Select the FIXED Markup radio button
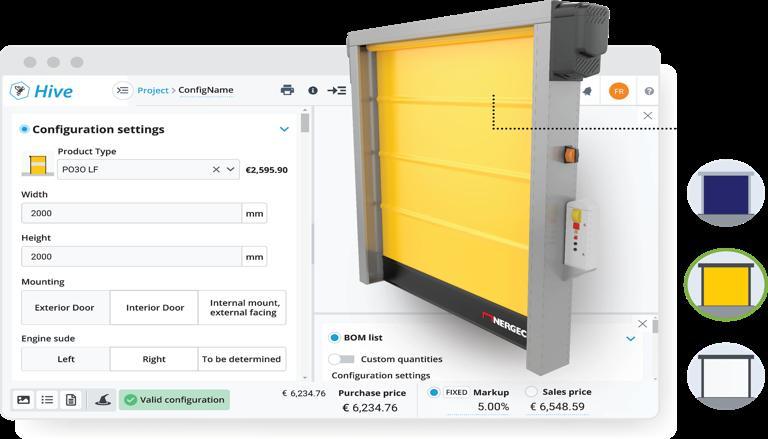 coord(433,392)
